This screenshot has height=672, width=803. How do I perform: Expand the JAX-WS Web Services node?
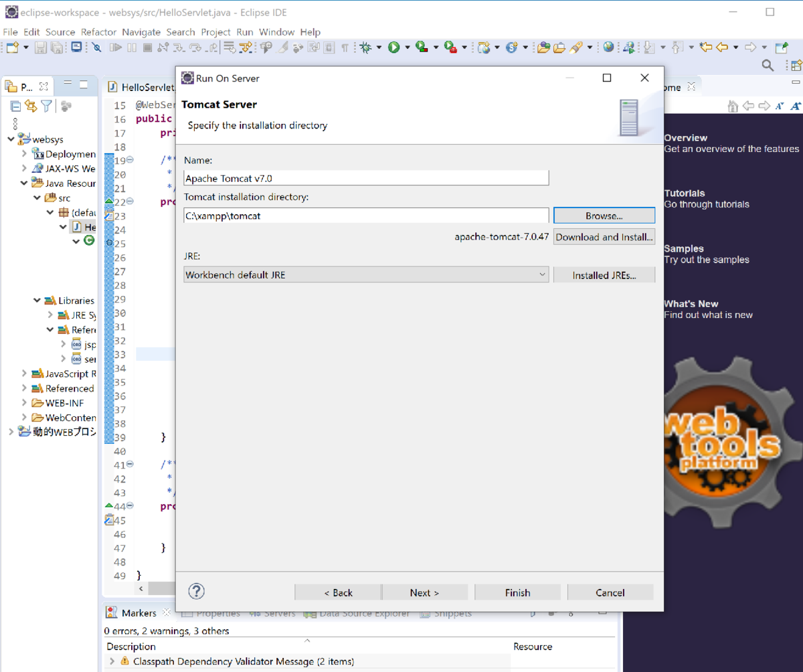point(24,169)
